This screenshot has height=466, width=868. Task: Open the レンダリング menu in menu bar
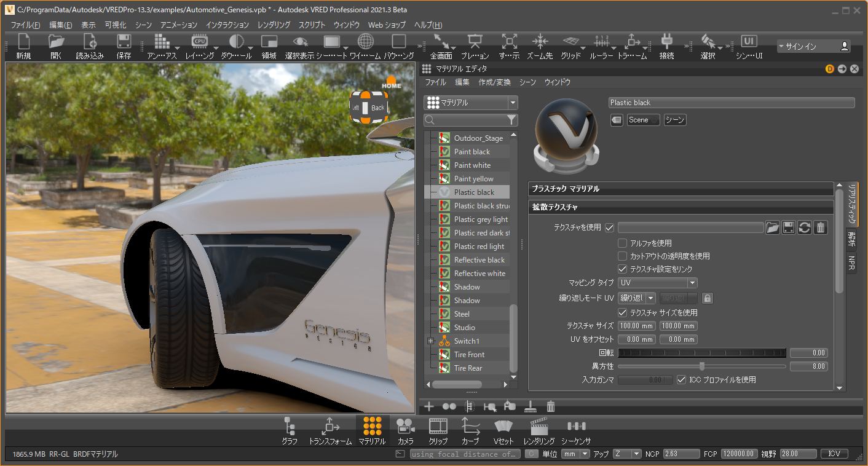tap(274, 25)
